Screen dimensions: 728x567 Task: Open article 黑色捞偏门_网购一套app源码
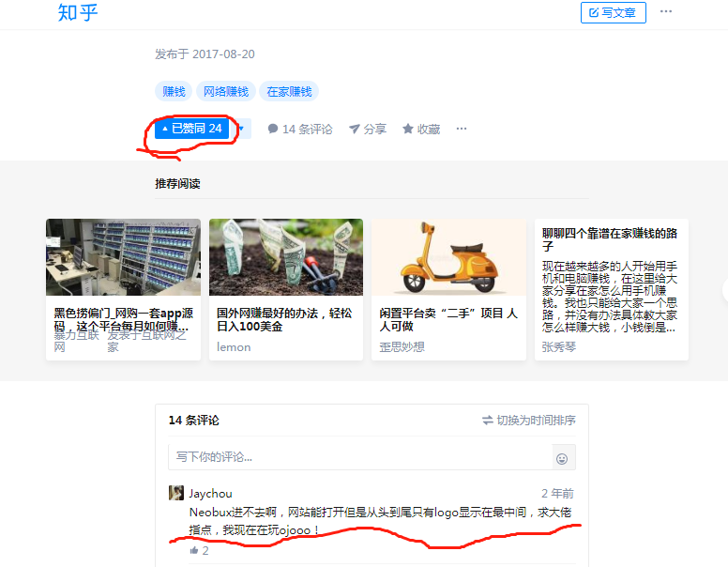coord(124,319)
